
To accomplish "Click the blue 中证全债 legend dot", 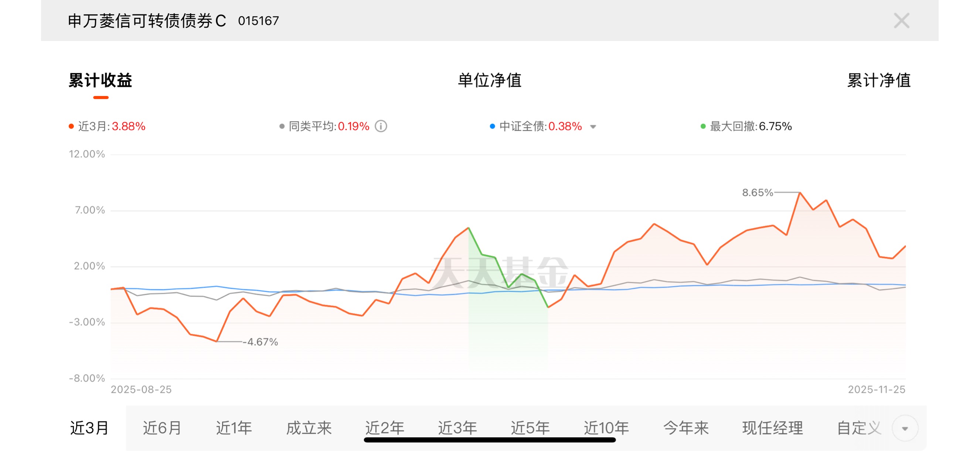I will click(492, 126).
